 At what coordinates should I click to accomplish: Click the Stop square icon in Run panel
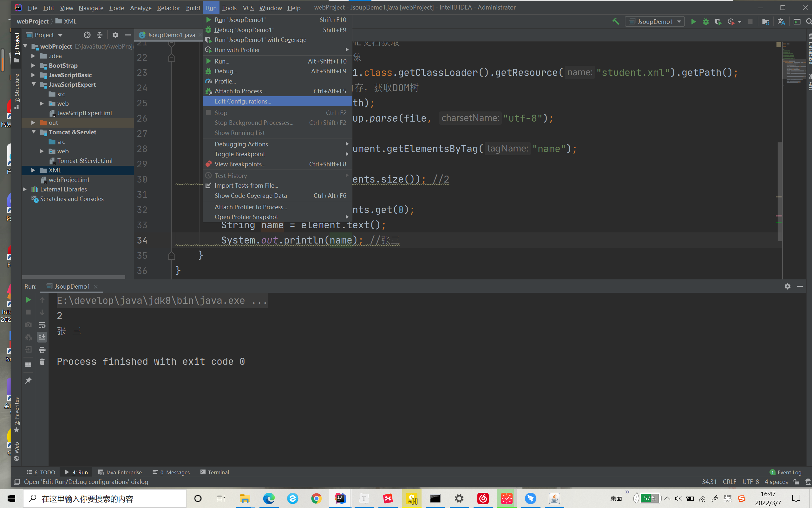click(x=28, y=312)
